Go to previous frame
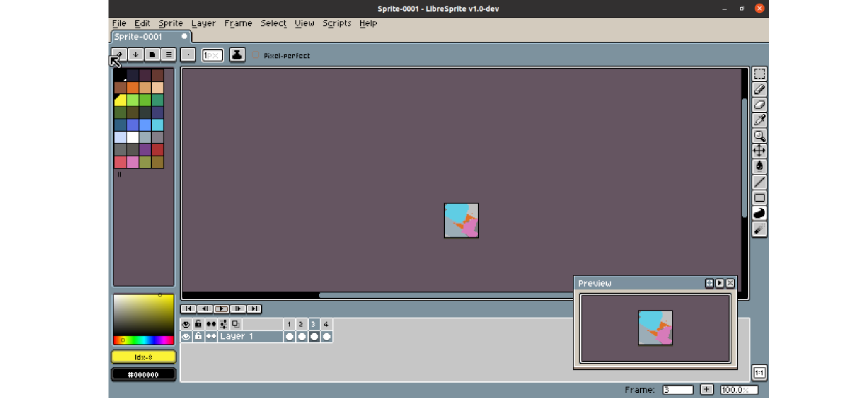 coord(205,309)
